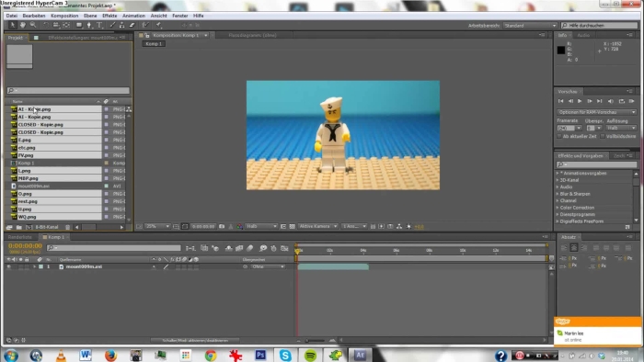644x362 pixels.
Task: Open show channel color icon in viewer
Action: pos(239,226)
